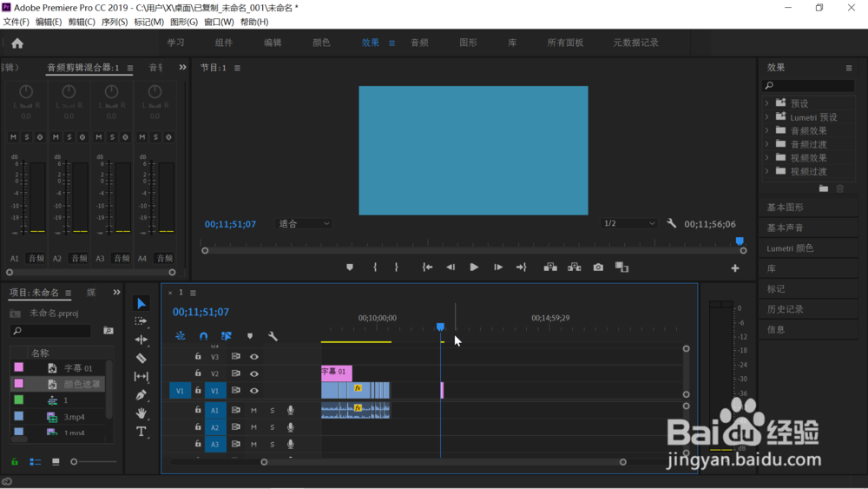
Task: Select the Type tool
Action: click(141, 432)
